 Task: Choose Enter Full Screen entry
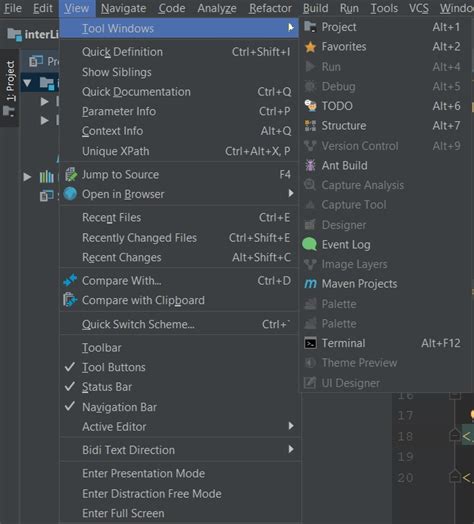[181, 513]
